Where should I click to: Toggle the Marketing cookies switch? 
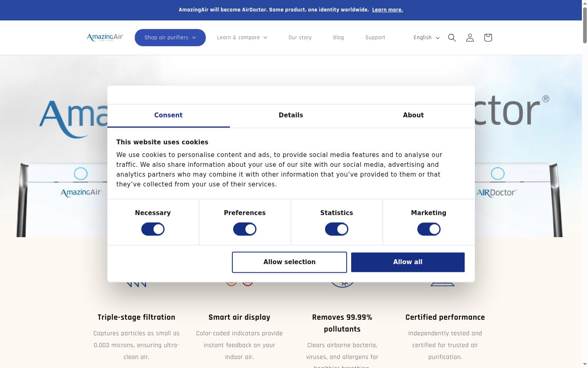[x=429, y=229]
